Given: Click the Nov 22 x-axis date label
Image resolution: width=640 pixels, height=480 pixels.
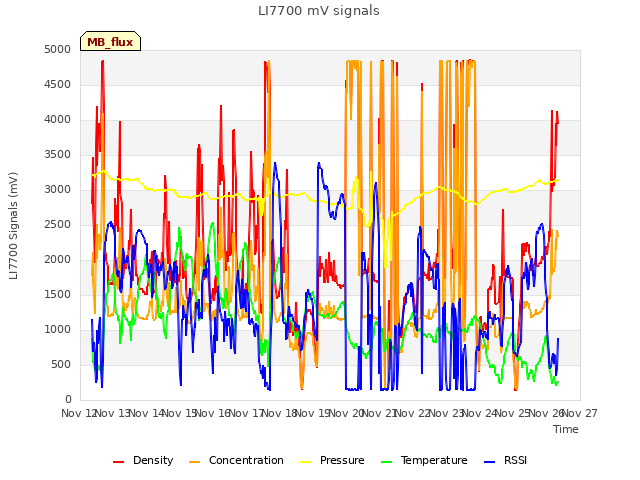Looking at the screenshot, I should (x=413, y=413).
